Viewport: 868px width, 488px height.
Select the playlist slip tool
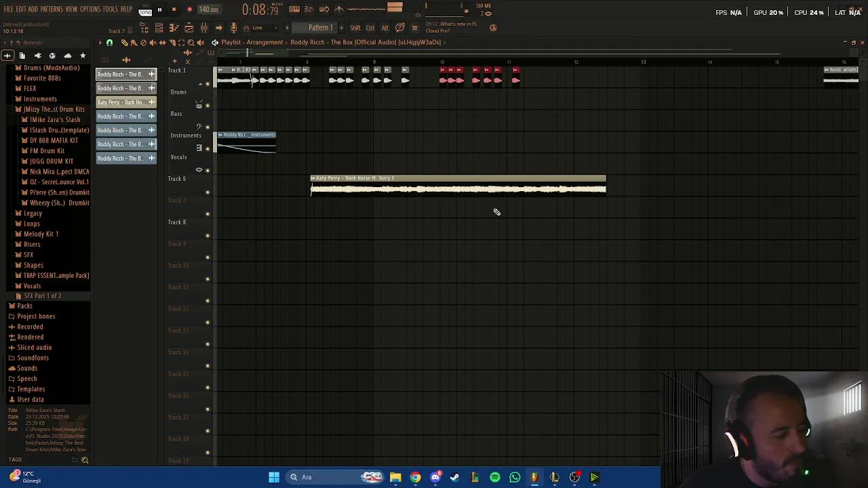click(x=162, y=43)
